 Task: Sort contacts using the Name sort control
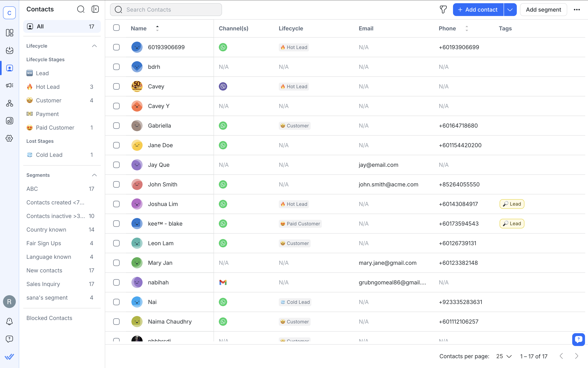pos(157,28)
